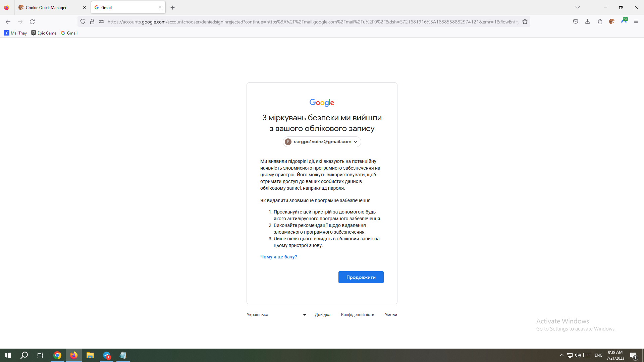Open File Explorer from the taskbar
The image size is (644, 362).
(90, 355)
